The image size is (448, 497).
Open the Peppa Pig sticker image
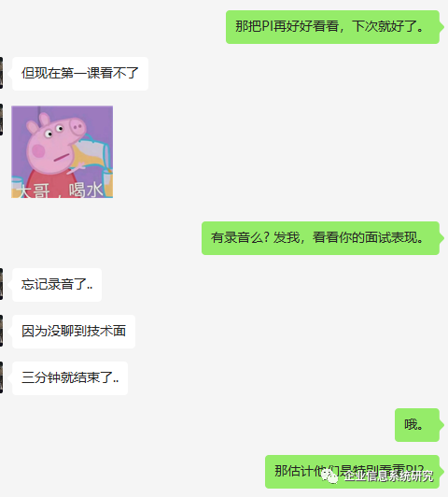coord(62,152)
